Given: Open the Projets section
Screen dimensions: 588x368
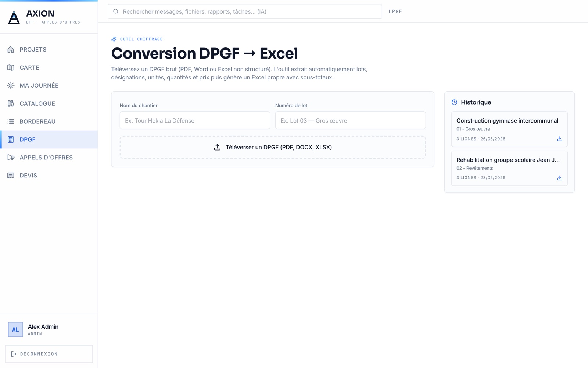Looking at the screenshot, I should (49, 50).
